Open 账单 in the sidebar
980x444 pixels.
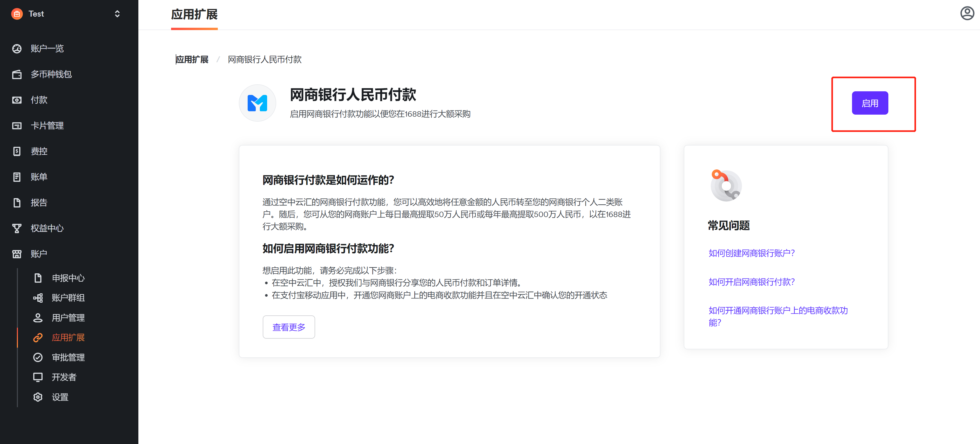point(39,177)
